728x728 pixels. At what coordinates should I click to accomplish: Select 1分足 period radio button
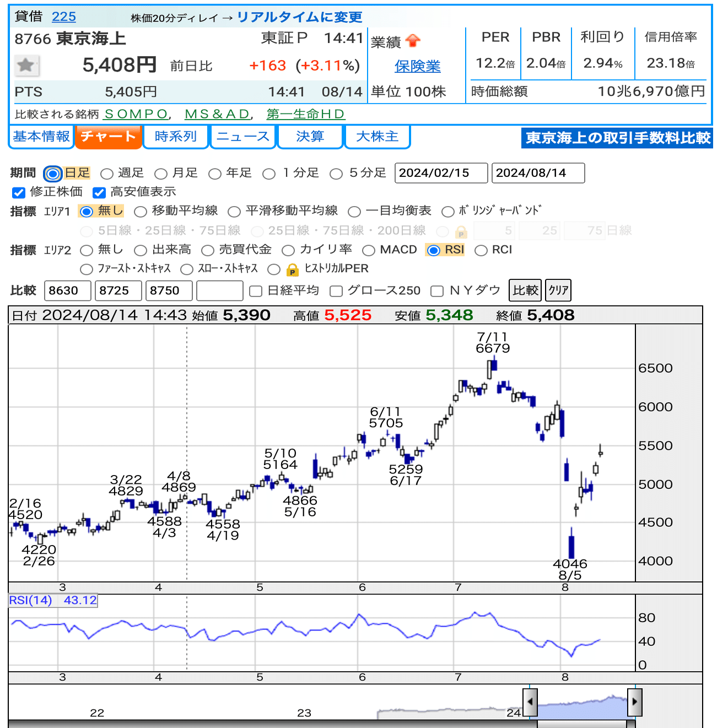269,174
